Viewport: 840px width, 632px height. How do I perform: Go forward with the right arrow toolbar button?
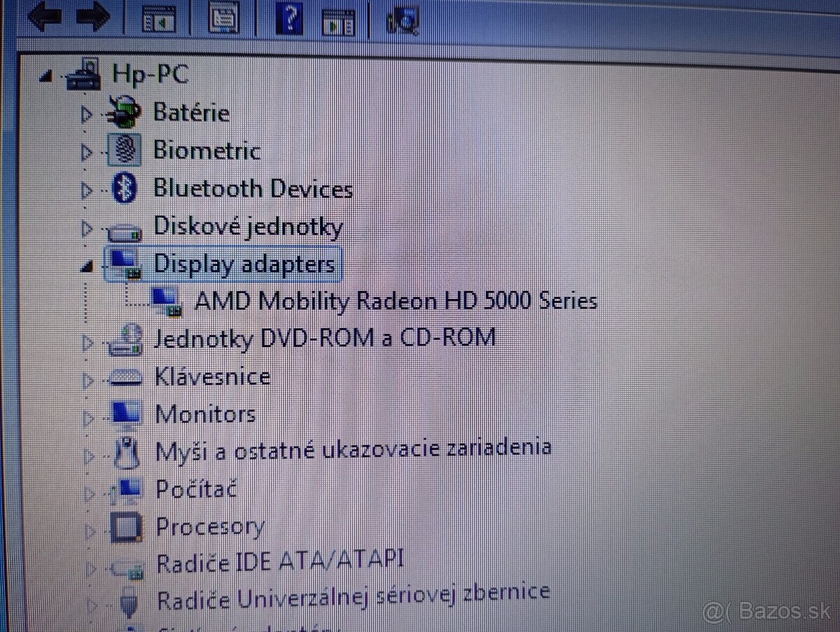[93, 15]
